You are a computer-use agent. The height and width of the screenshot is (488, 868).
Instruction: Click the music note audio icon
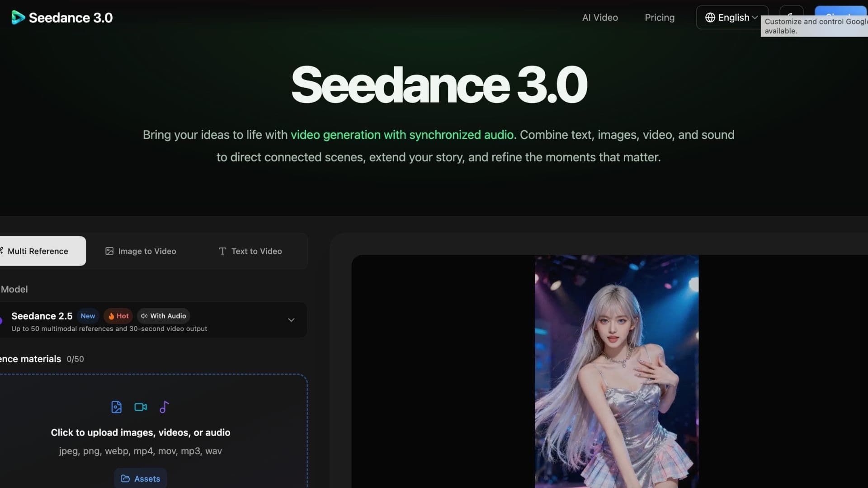click(164, 407)
